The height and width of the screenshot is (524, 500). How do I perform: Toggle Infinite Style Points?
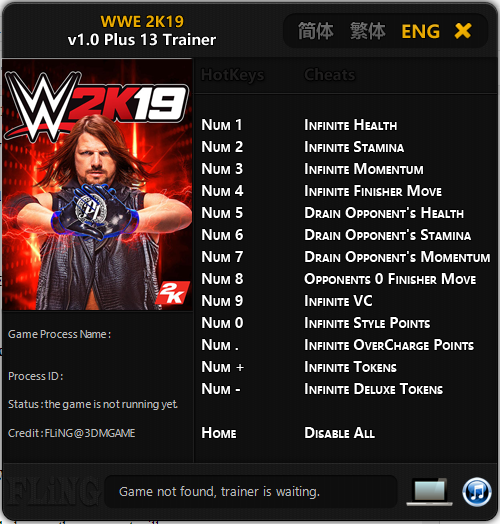[367, 323]
